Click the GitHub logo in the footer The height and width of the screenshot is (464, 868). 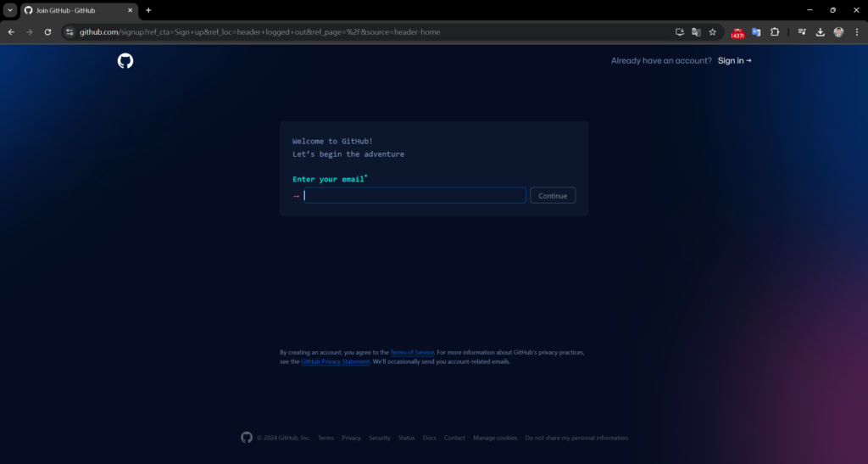click(247, 438)
